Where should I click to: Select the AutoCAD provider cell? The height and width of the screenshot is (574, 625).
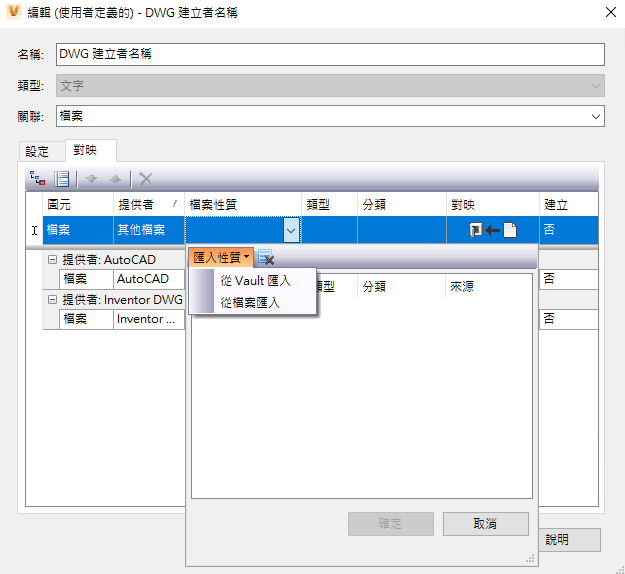149,279
